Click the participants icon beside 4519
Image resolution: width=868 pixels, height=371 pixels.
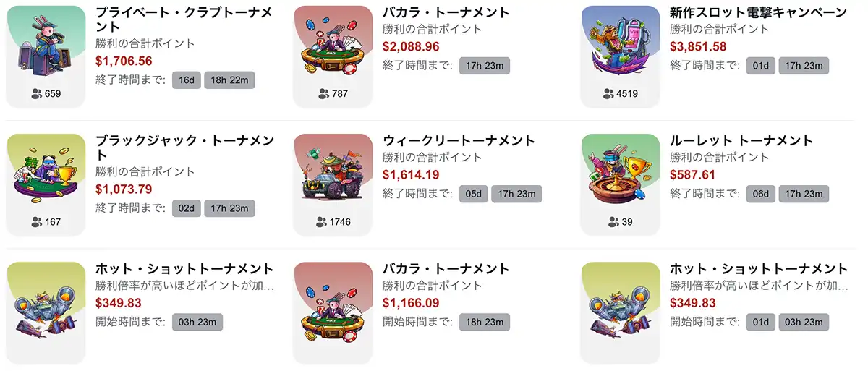pyautogui.click(x=609, y=94)
